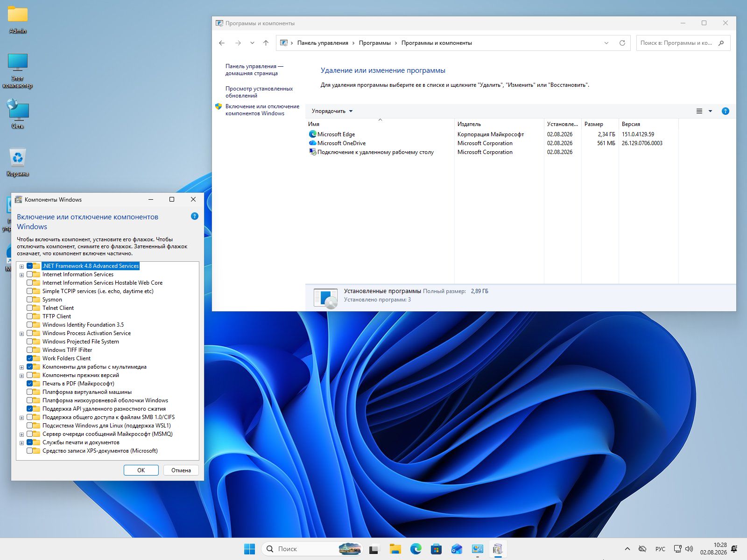Enable Internet Information Services checkbox
This screenshot has height=560, width=747.
[x=30, y=274]
